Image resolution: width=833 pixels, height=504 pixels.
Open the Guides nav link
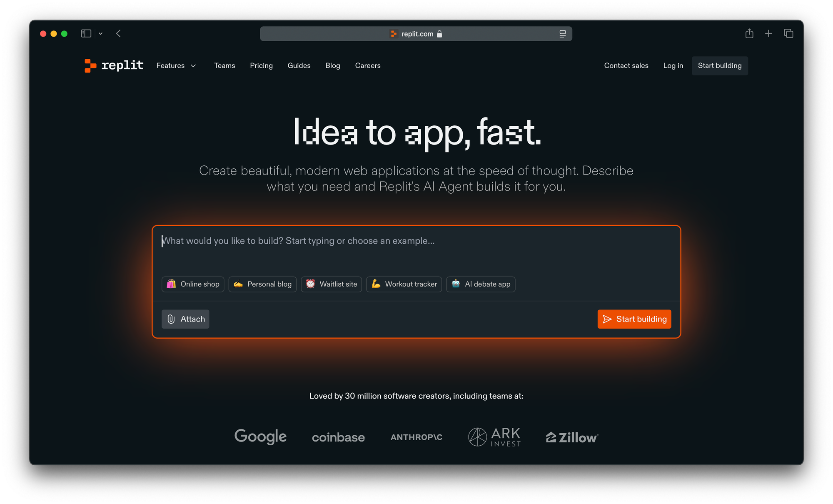299,66
